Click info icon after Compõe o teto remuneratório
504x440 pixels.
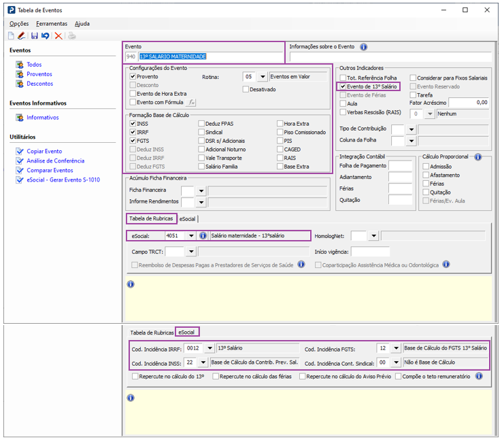click(x=479, y=375)
